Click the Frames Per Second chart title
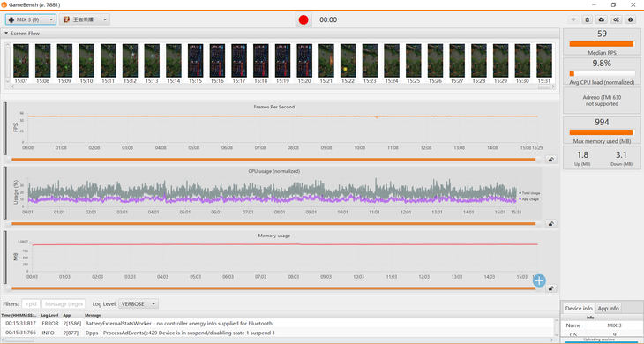The height and width of the screenshot is (344, 644). [274, 107]
